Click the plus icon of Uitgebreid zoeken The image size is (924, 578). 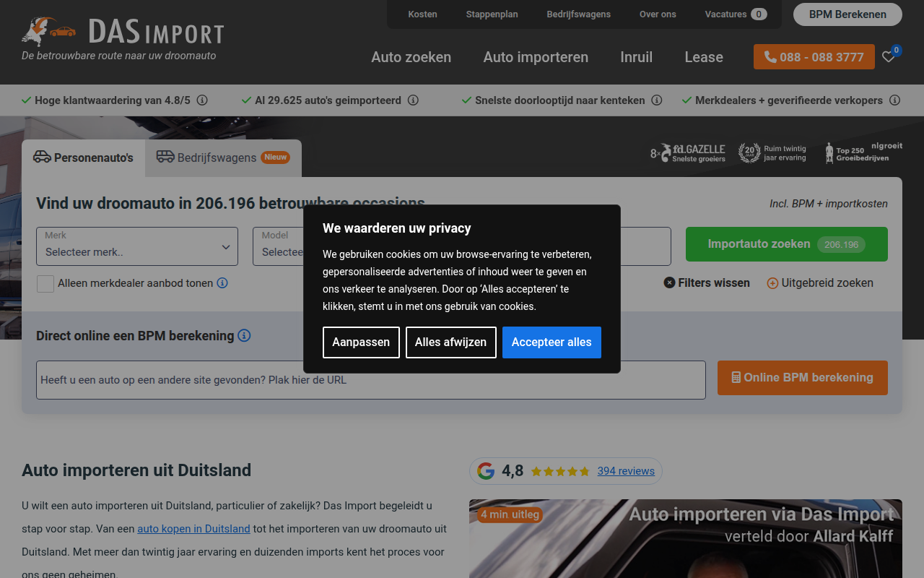(x=772, y=283)
